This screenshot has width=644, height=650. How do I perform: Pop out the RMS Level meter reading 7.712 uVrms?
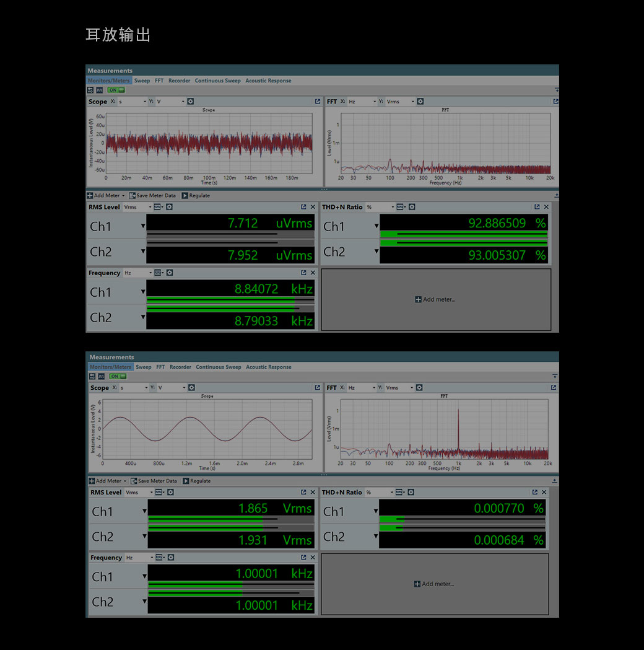(x=303, y=207)
